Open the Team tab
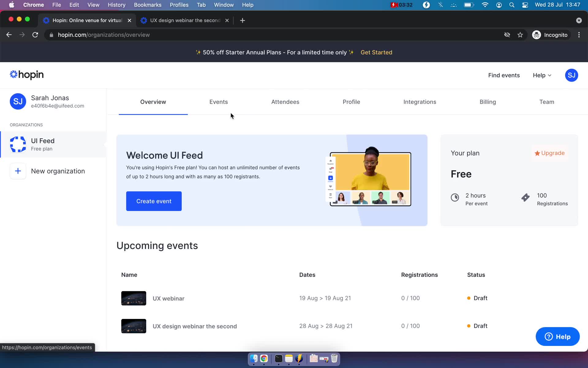 pyautogui.click(x=546, y=102)
